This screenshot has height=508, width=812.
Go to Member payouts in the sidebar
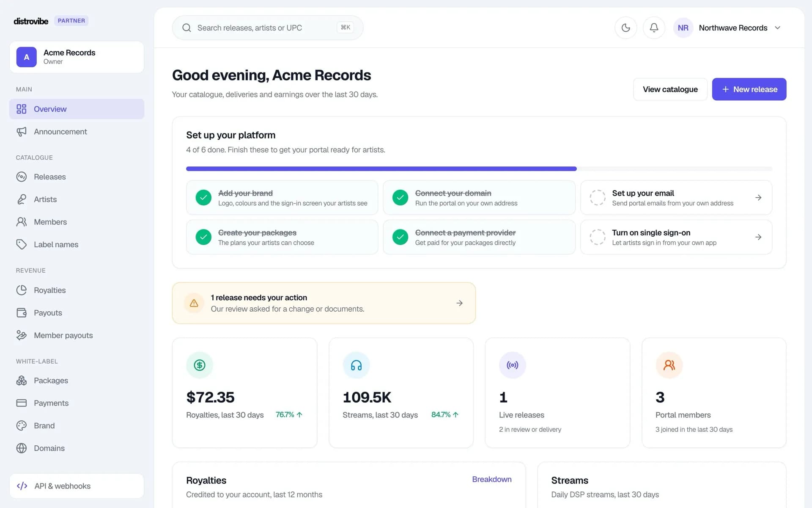point(77,335)
